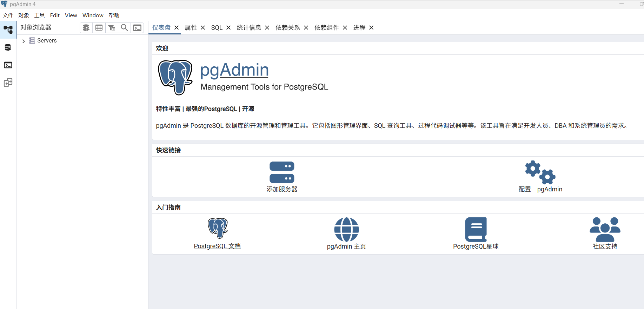Open the Edit menu
This screenshot has height=309, width=644.
click(55, 15)
